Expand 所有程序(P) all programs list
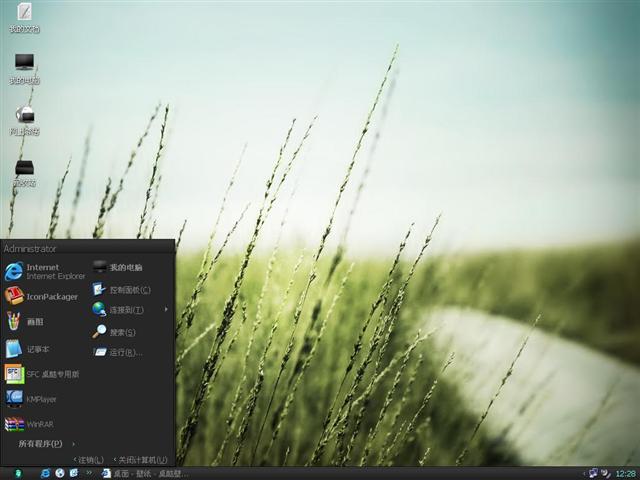The width and height of the screenshot is (640, 480). tap(46, 443)
